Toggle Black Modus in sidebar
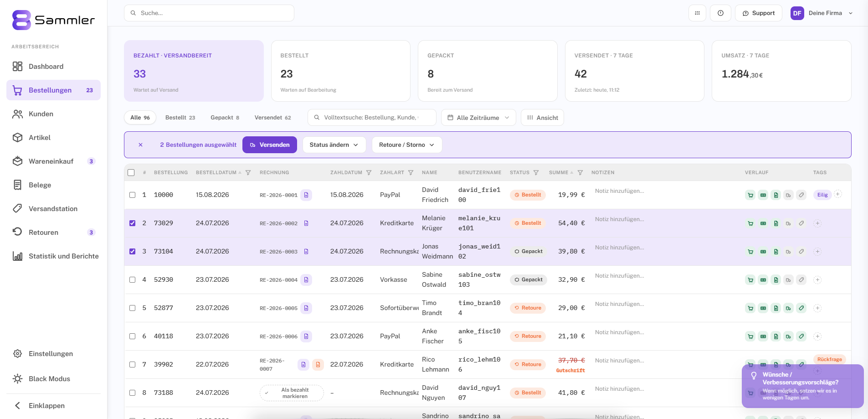 [53, 379]
